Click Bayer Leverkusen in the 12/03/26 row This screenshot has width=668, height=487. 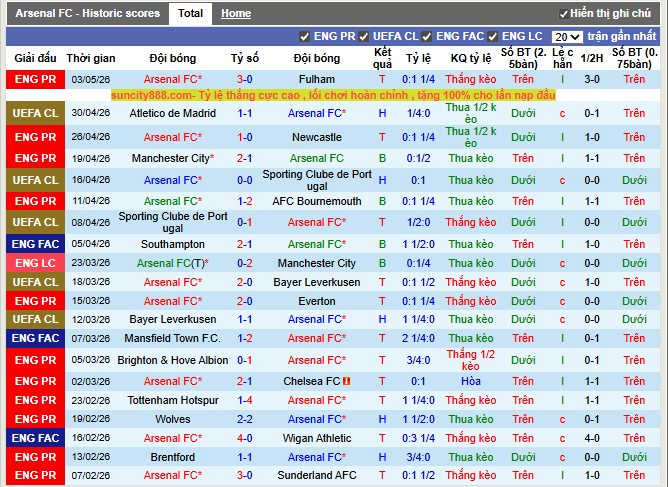coord(173,319)
